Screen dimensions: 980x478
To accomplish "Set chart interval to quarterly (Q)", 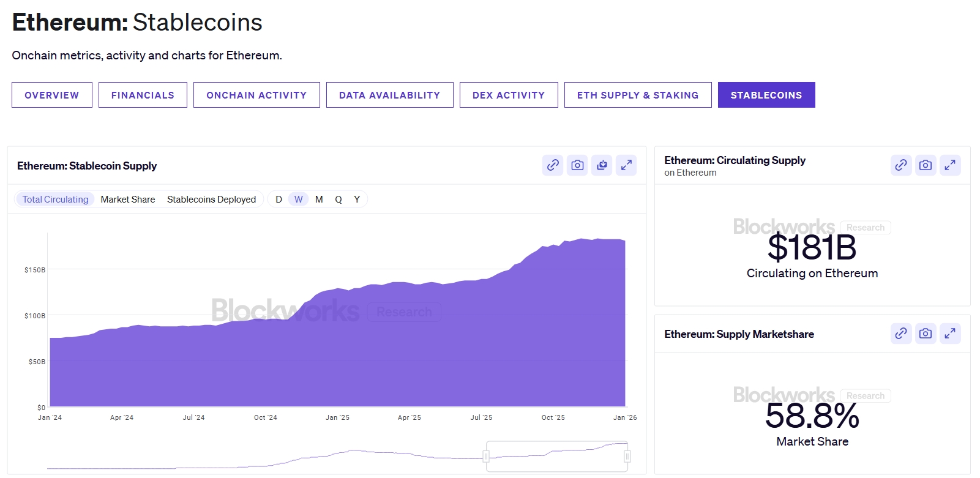I will [x=339, y=200].
